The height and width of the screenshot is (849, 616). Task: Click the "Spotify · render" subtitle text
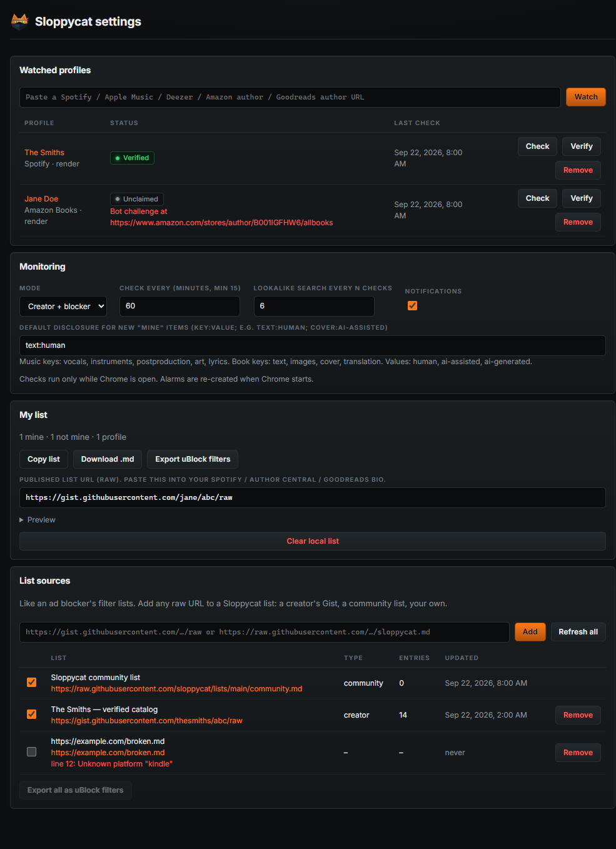(52, 164)
